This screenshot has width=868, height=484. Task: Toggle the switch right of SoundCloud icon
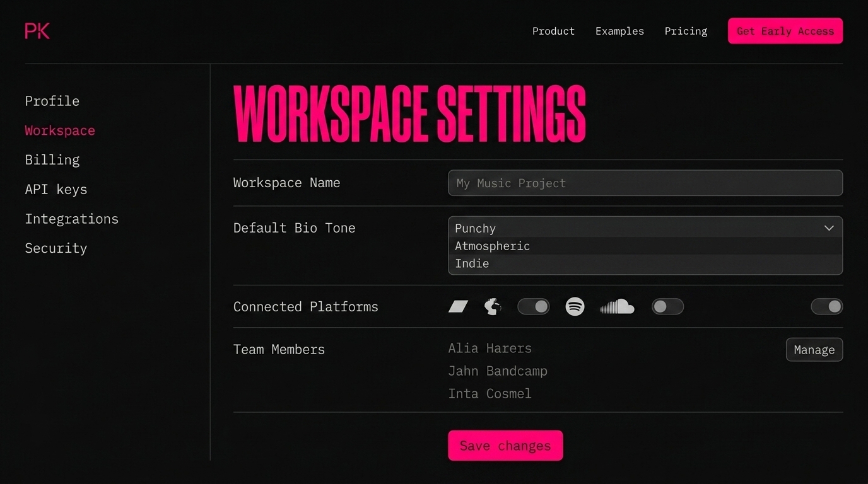tap(667, 307)
